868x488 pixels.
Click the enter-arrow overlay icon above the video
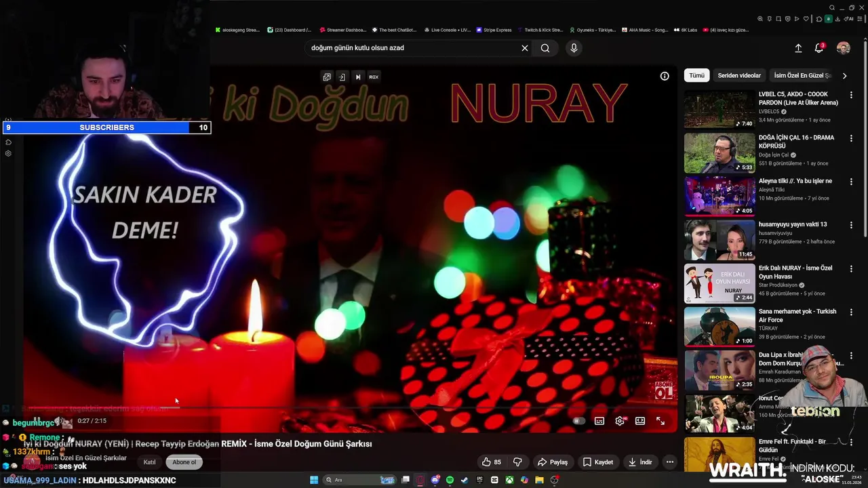342,77
